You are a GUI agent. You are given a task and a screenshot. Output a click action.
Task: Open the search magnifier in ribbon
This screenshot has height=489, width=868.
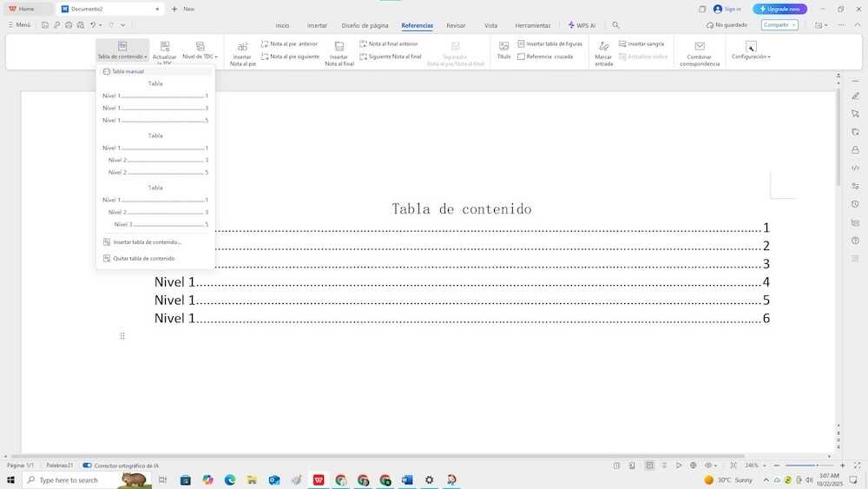coord(615,25)
